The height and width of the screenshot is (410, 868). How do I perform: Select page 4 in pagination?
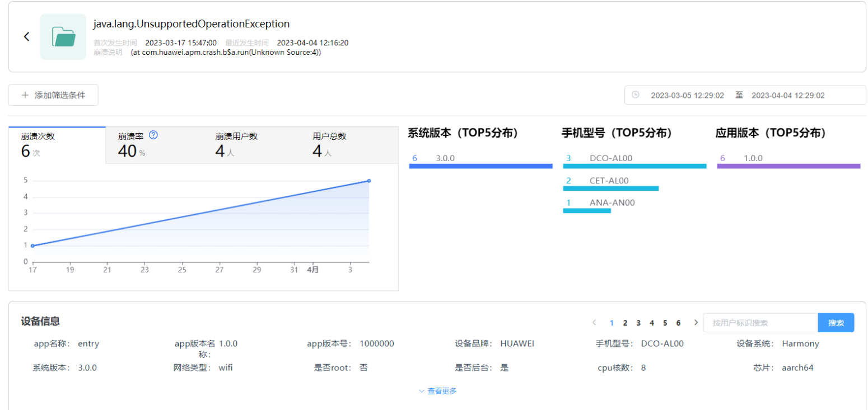tap(652, 323)
